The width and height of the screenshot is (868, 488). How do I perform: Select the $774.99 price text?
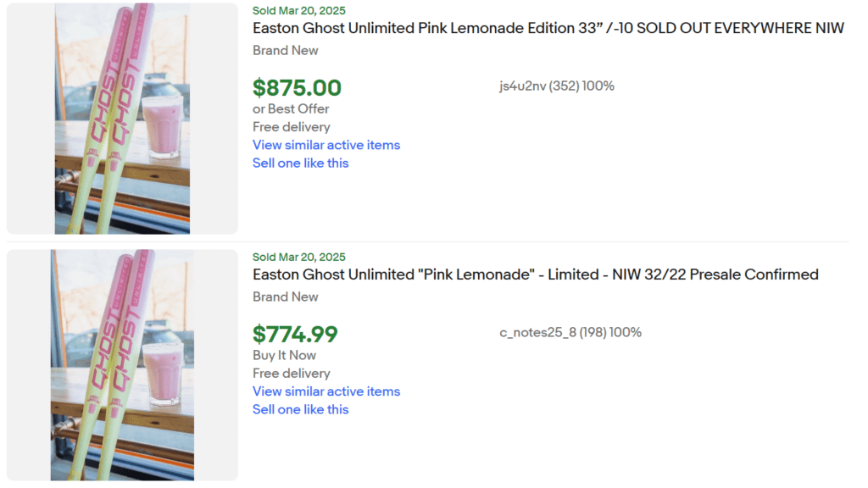[293, 334]
